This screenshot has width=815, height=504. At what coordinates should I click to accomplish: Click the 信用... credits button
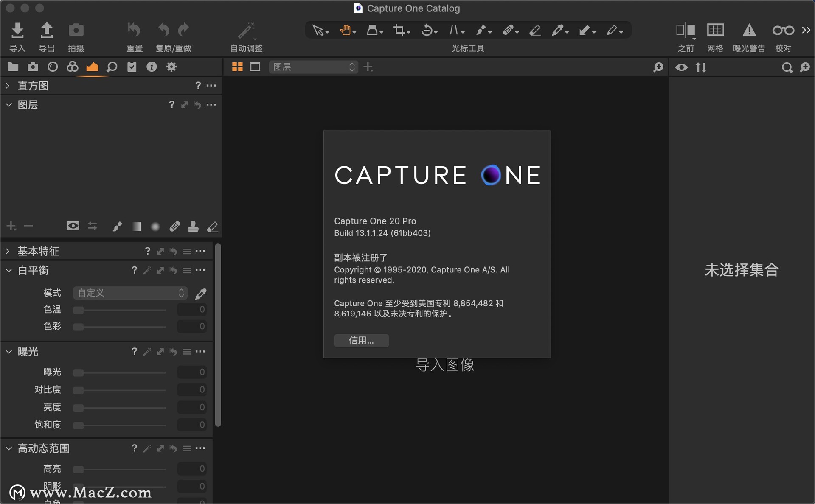(x=361, y=340)
